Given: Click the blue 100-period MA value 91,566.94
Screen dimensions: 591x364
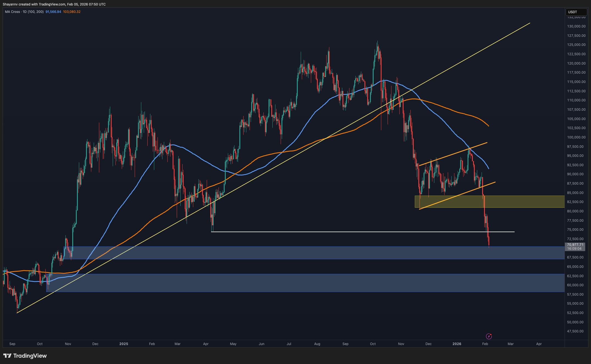Looking at the screenshot, I should point(53,12).
